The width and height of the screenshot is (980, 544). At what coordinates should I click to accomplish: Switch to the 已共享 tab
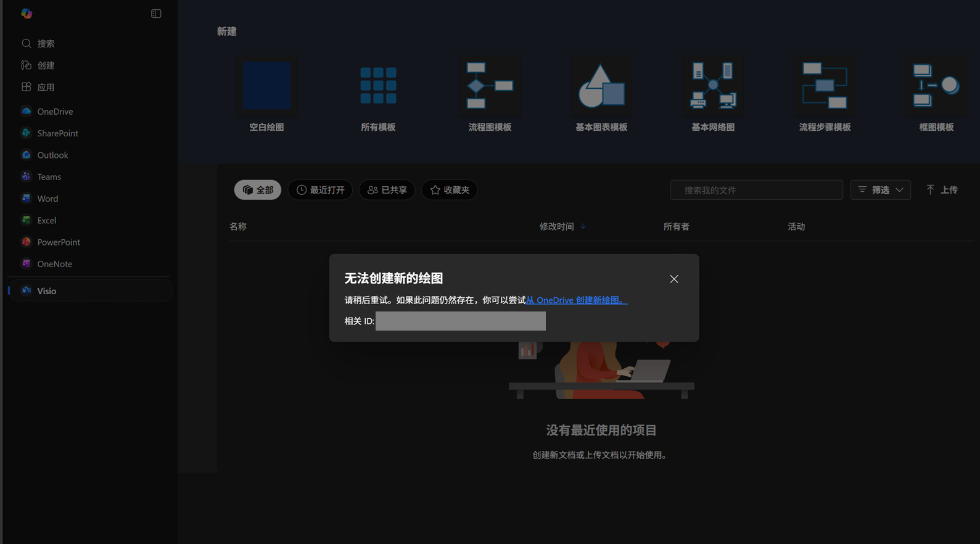pyautogui.click(x=387, y=190)
